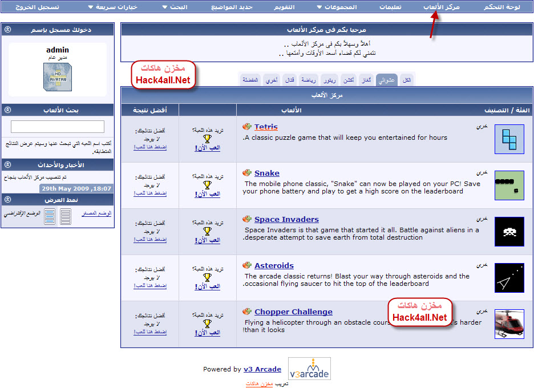
Task: Collapse the الأخبار والأحداث sidebar panel
Action: point(7,165)
